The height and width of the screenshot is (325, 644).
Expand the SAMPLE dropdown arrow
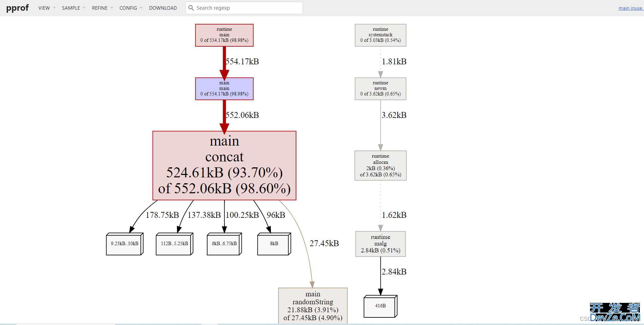(x=84, y=8)
